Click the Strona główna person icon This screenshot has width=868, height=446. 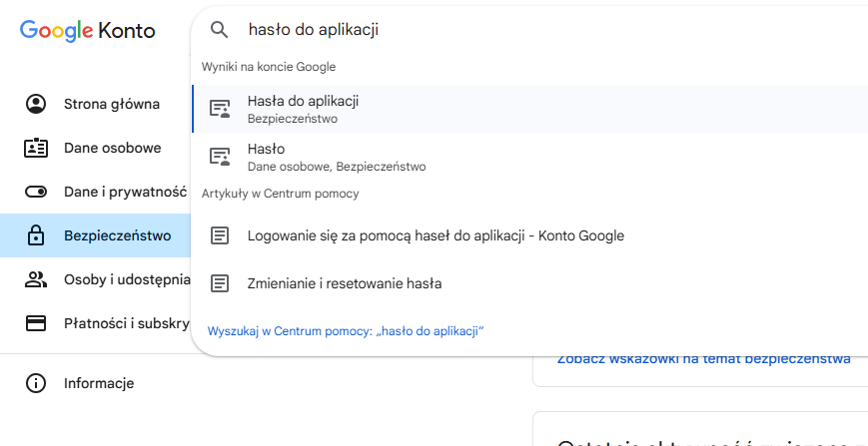pyautogui.click(x=36, y=104)
